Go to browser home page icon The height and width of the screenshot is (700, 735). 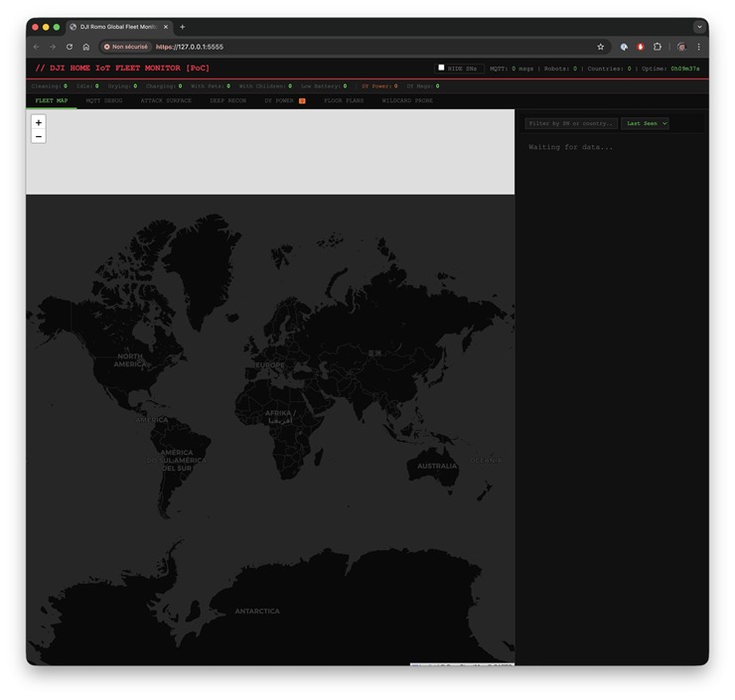[86, 47]
